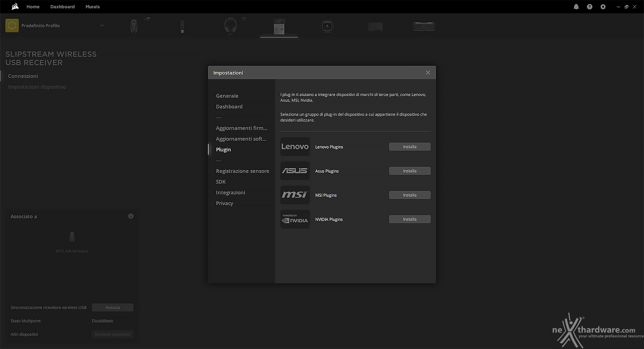This screenshot has width=644, height=349.
Task: Expand the Predefinito Profilo dropdown
Action: click(x=102, y=25)
